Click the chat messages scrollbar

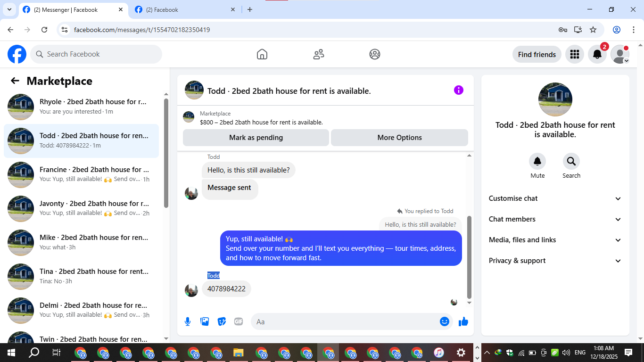(469, 257)
